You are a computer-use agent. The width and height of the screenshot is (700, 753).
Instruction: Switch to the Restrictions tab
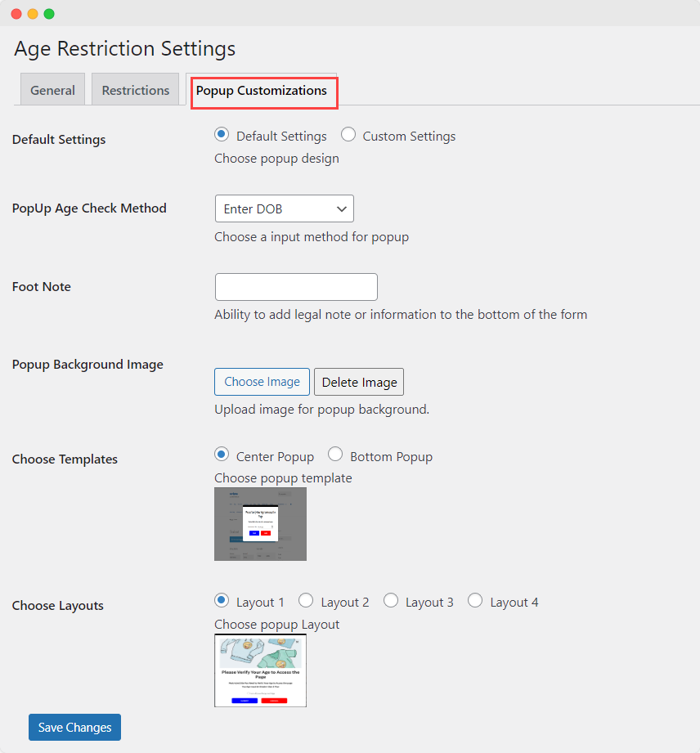[x=135, y=89]
